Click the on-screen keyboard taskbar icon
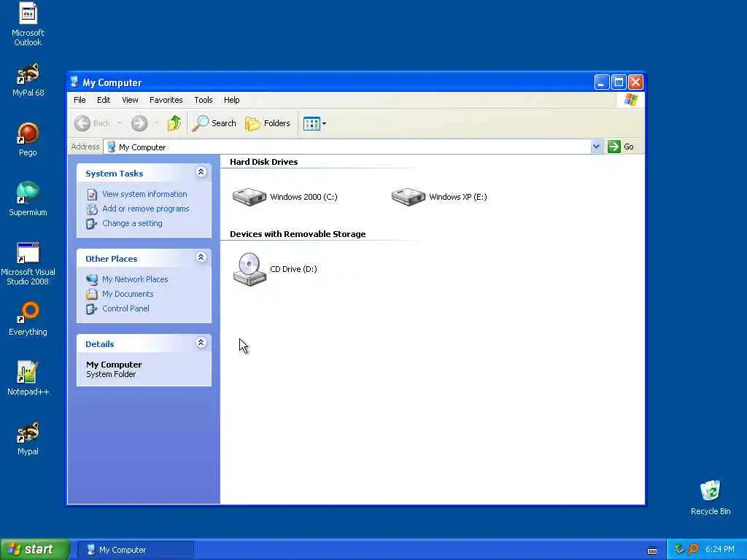 (652, 551)
